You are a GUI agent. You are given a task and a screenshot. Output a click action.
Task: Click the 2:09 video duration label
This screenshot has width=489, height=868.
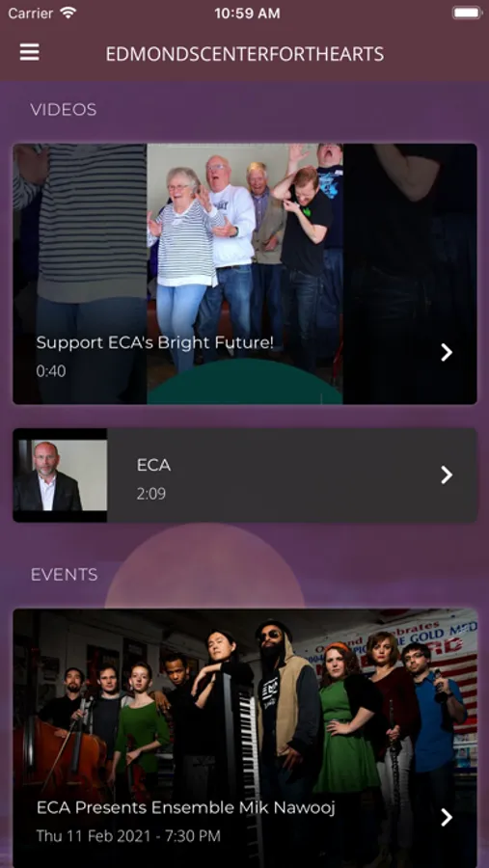pyautogui.click(x=151, y=493)
